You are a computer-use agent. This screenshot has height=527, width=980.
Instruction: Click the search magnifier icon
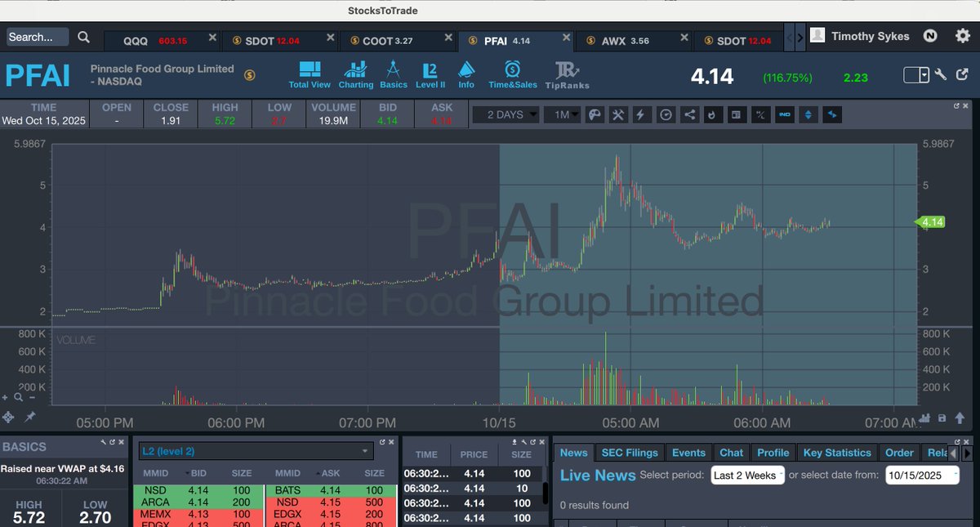(x=84, y=37)
